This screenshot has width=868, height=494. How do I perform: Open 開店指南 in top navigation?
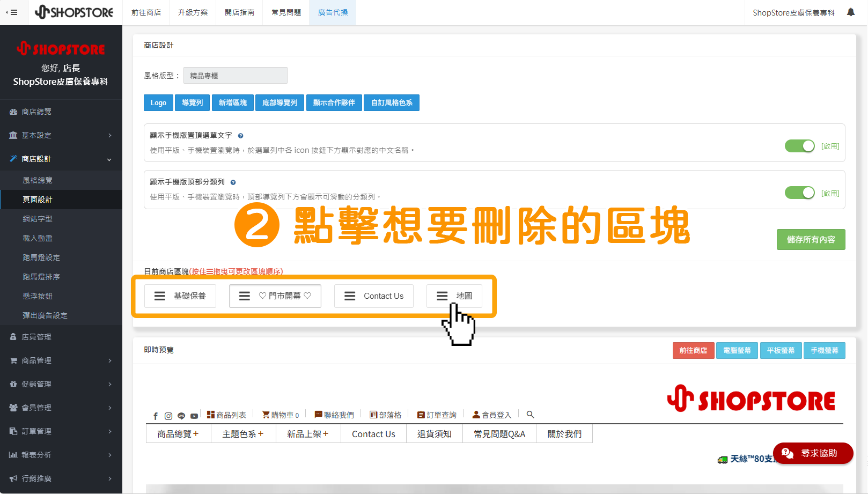click(x=239, y=12)
